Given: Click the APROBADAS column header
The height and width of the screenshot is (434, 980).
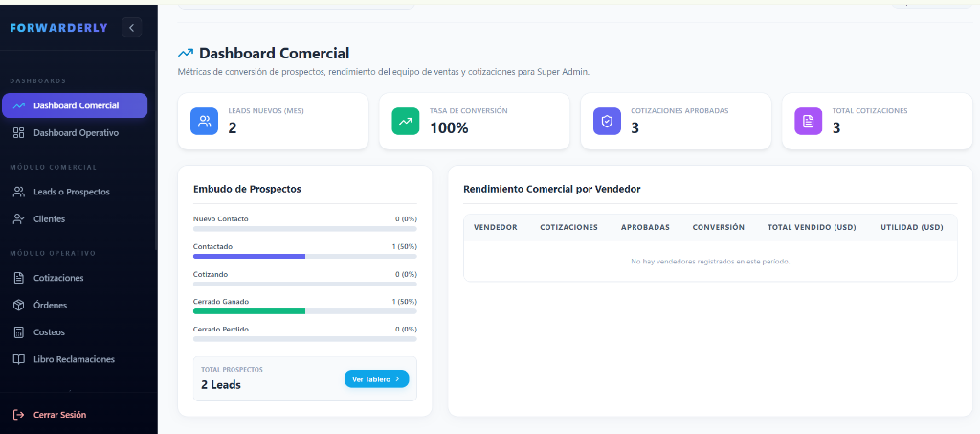Looking at the screenshot, I should point(645,227).
